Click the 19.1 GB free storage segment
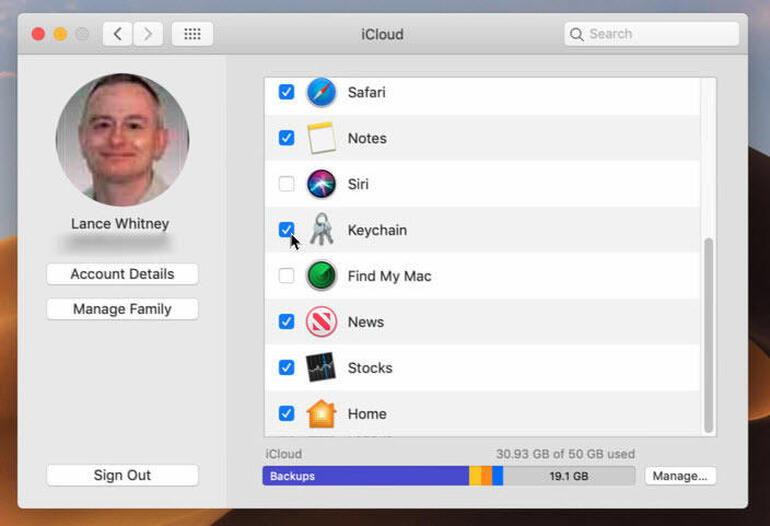Screen dimensions: 770x526 coord(569,476)
